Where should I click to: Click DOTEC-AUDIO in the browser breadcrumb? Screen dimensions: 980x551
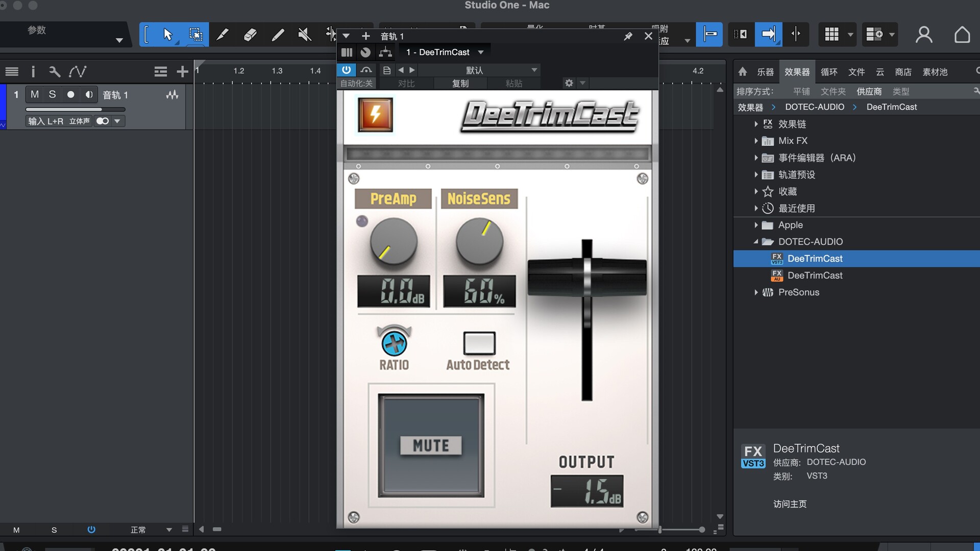(x=815, y=107)
